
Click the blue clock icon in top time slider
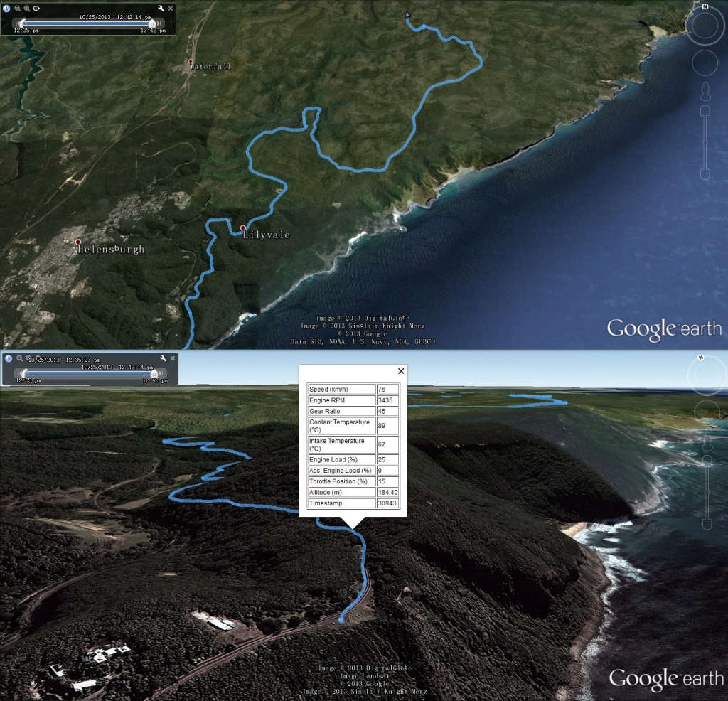6,9
